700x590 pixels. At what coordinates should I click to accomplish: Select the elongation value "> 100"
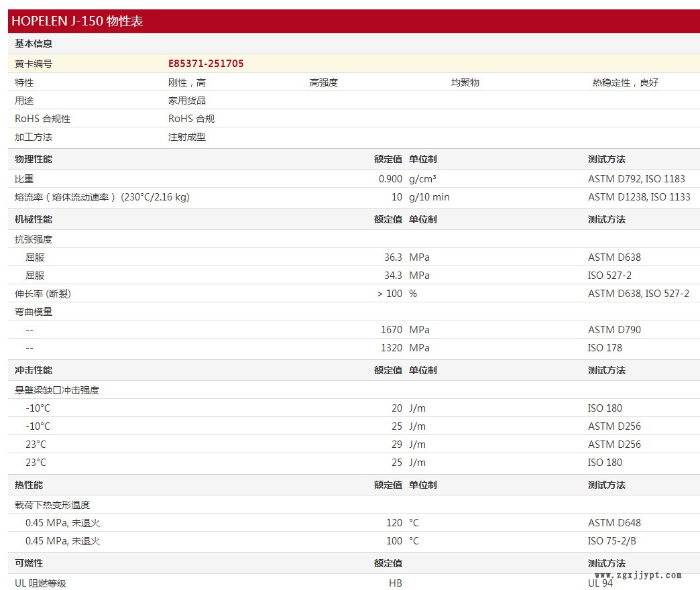[x=390, y=294]
